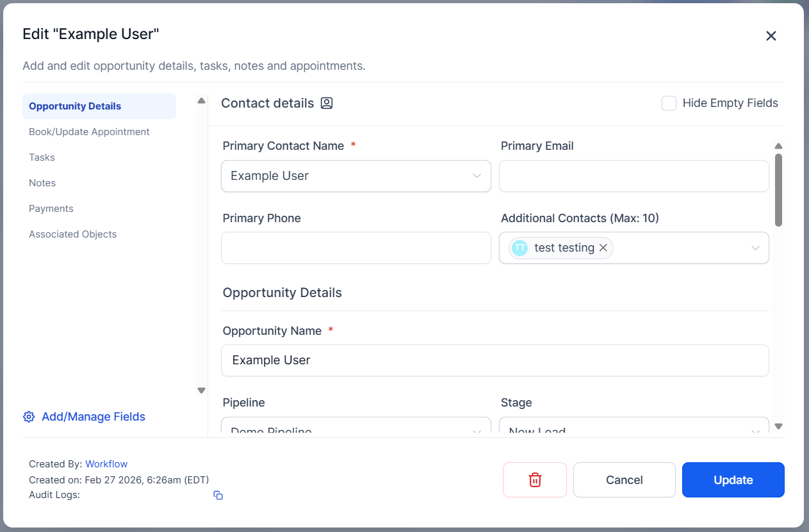The width and height of the screenshot is (809, 532).
Task: Open the Workflow link under Created By
Action: [106, 464]
